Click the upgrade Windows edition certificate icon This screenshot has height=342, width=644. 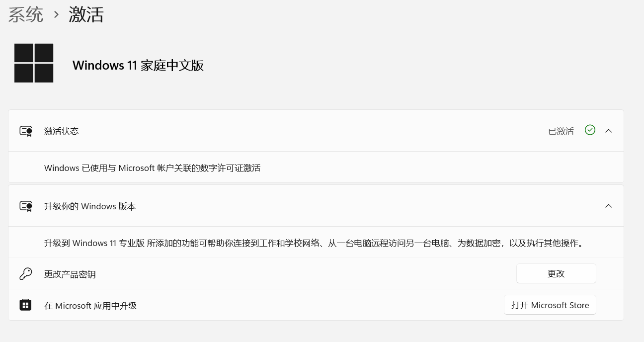[x=26, y=206]
